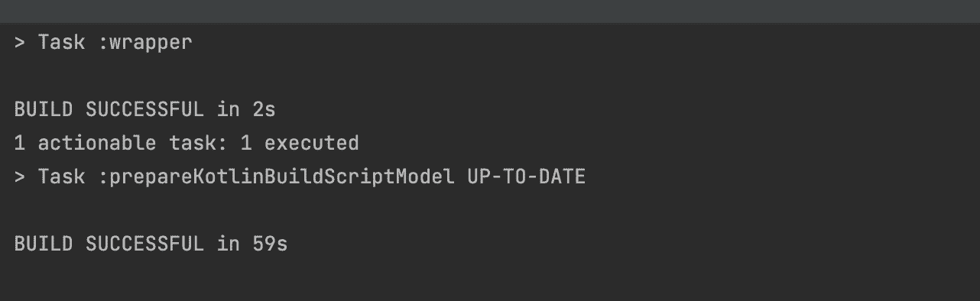Screen dimensions: 980x301
Task: Click the dark gray header strip above console
Action: click(x=490, y=11)
